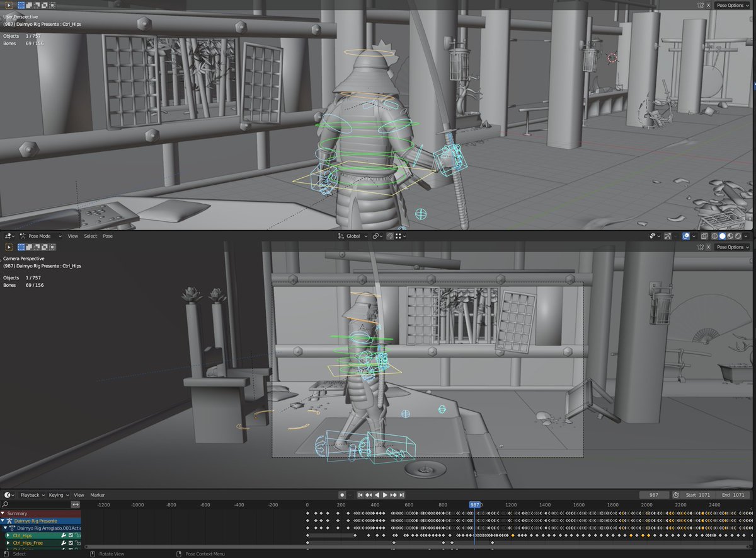
Task: Open the Select menu in the viewport header
Action: click(x=91, y=236)
